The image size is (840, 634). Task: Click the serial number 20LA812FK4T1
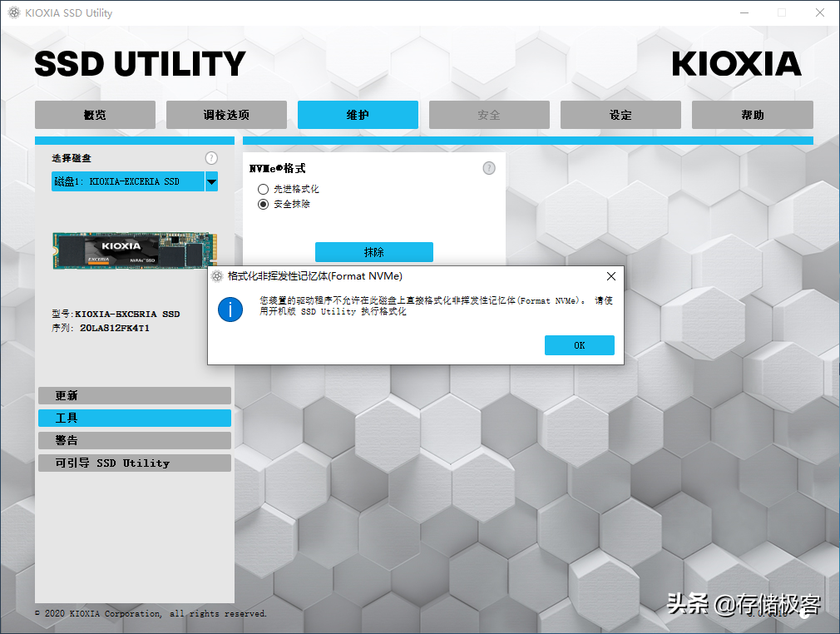115,328
